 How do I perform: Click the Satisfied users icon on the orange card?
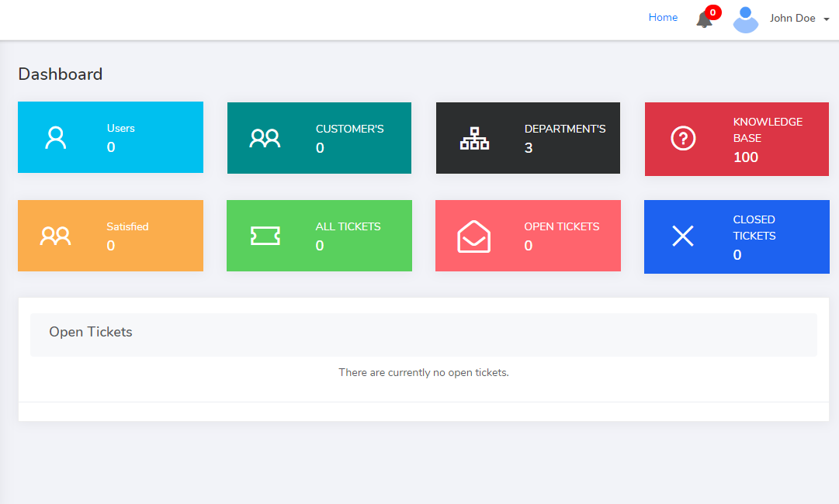(x=55, y=235)
